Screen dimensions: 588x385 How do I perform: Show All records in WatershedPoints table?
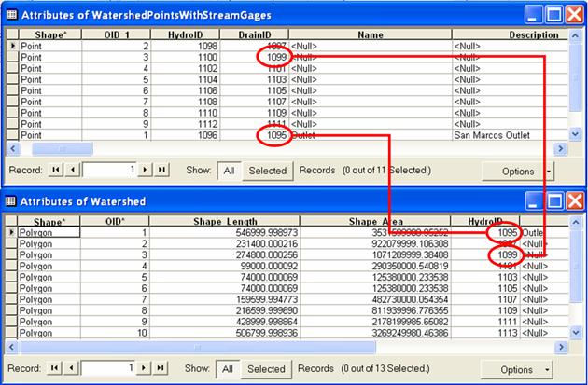pyautogui.click(x=228, y=171)
